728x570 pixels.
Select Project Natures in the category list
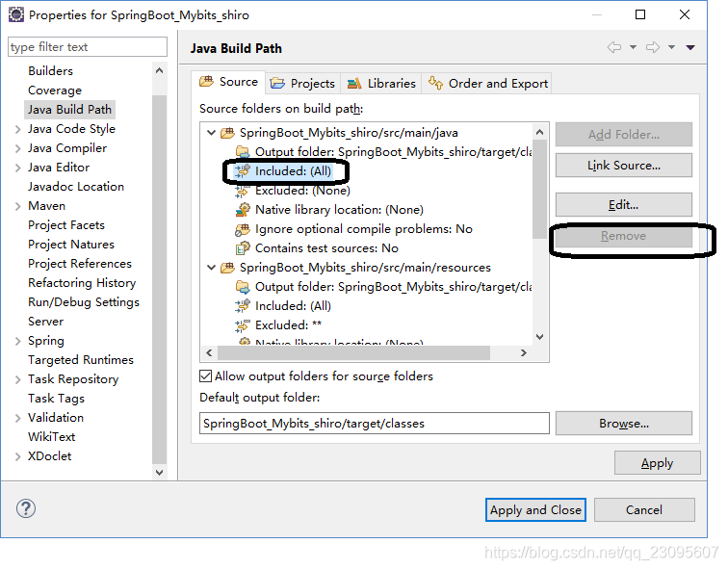71,245
